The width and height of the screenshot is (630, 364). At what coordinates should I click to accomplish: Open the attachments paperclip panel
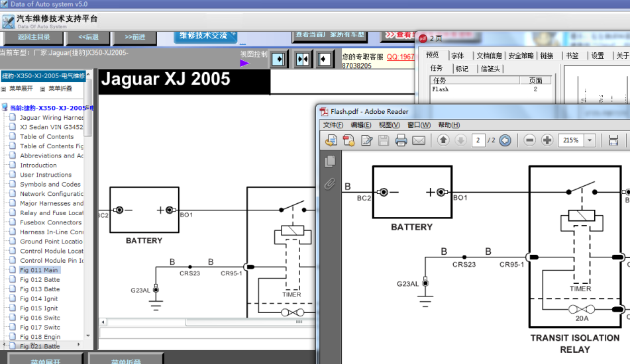(329, 184)
